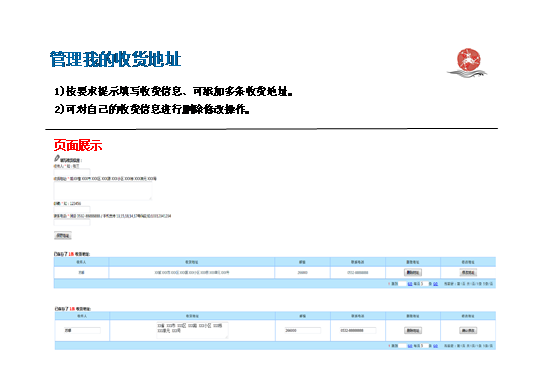The height and width of the screenshot is (390, 554).
Task: Click modify address button in first table
Action: tap(468, 272)
